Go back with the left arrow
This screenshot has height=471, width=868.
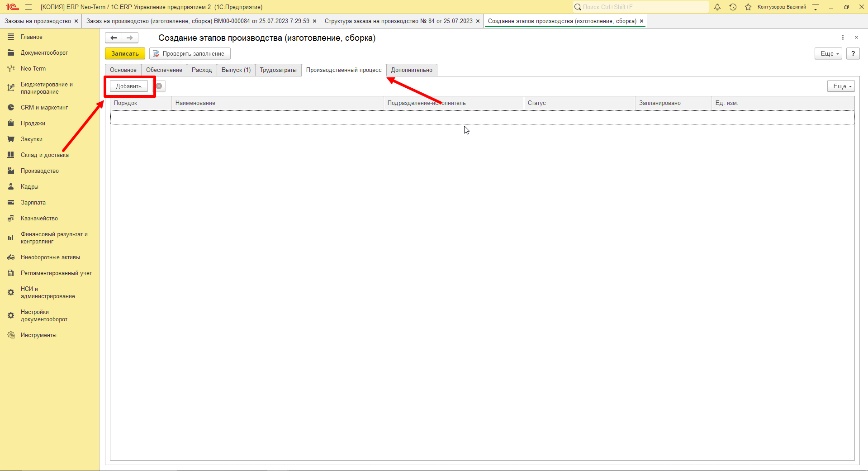click(114, 38)
